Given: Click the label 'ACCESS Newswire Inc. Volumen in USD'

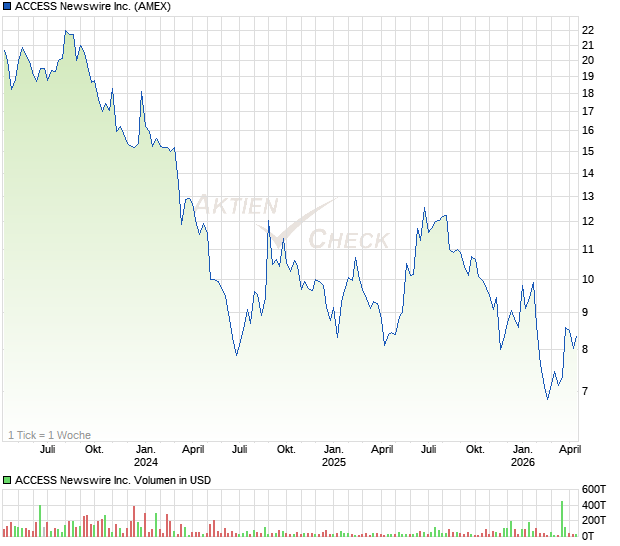Looking at the screenshot, I should pyautogui.click(x=113, y=480).
